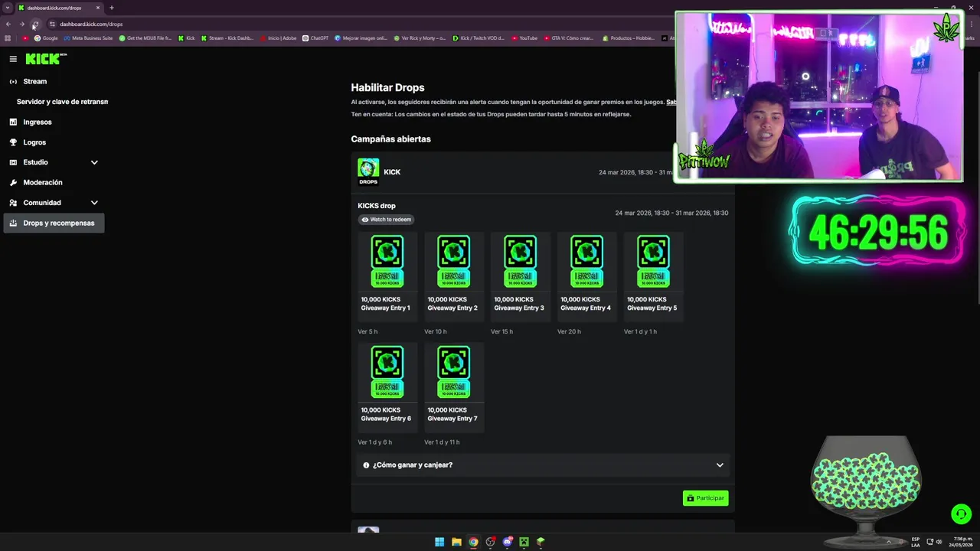Open a new browser tab
The image size is (980, 551).
pos(112,8)
